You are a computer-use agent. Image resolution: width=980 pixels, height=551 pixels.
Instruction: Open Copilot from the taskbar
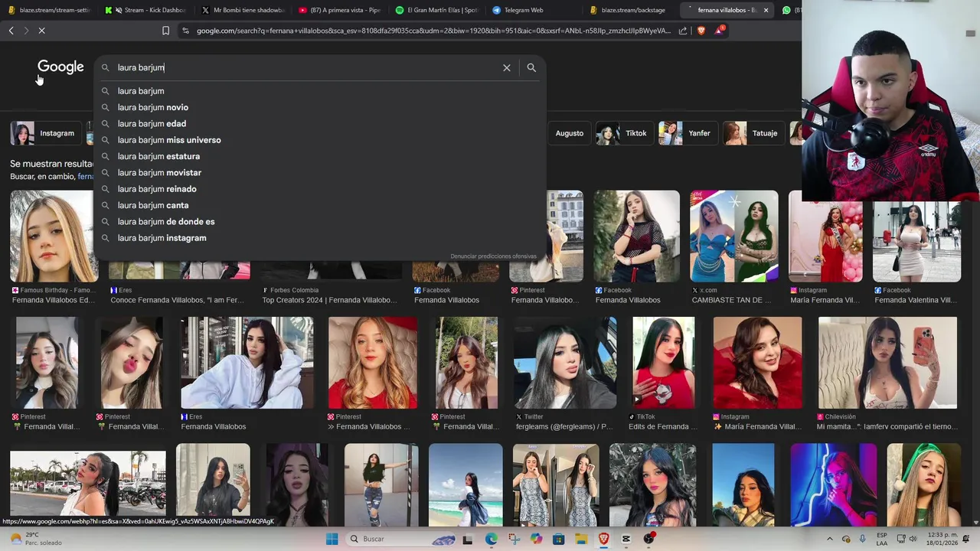point(536,539)
